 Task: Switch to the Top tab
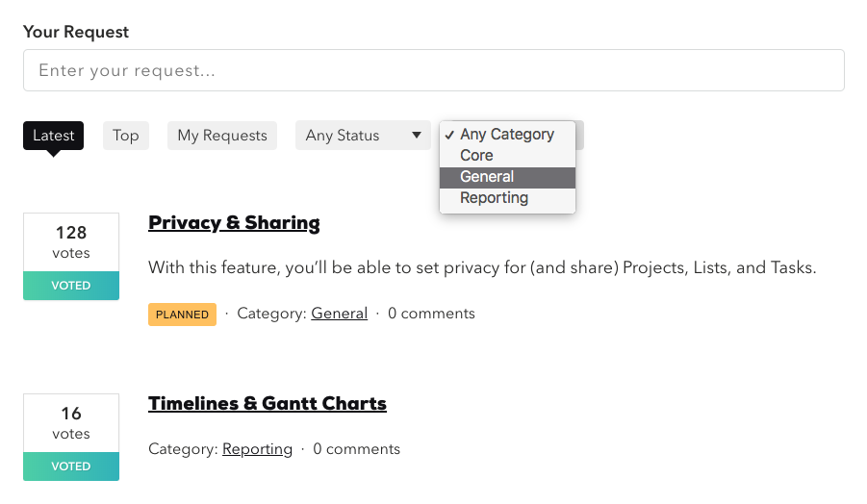(126, 136)
